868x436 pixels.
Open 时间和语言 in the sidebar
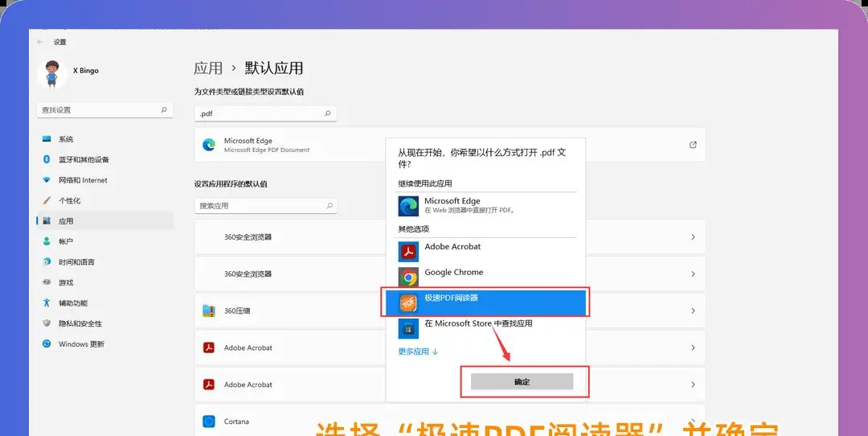tap(105, 262)
